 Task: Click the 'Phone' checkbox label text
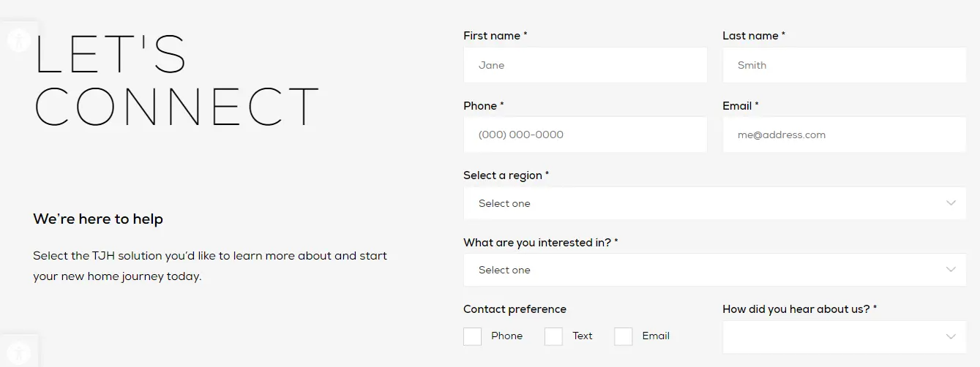(506, 336)
